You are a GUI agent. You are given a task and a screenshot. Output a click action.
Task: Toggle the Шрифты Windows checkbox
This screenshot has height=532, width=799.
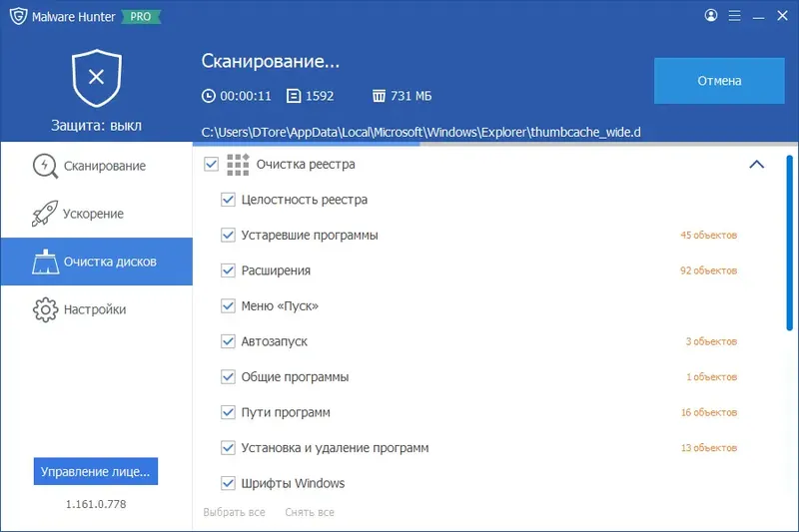click(x=228, y=483)
